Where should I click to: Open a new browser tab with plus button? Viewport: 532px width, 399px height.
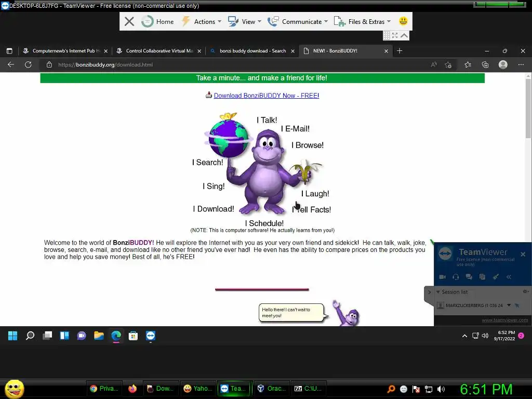tap(400, 51)
